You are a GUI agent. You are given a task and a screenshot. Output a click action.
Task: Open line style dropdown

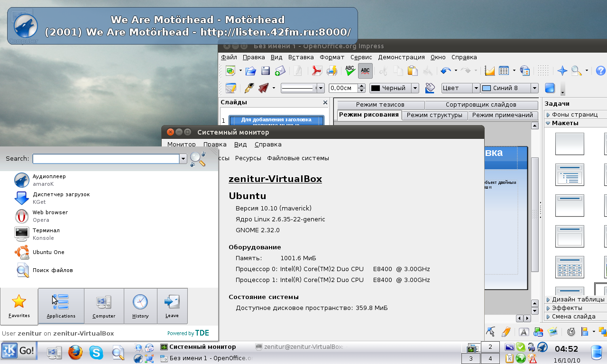click(321, 88)
